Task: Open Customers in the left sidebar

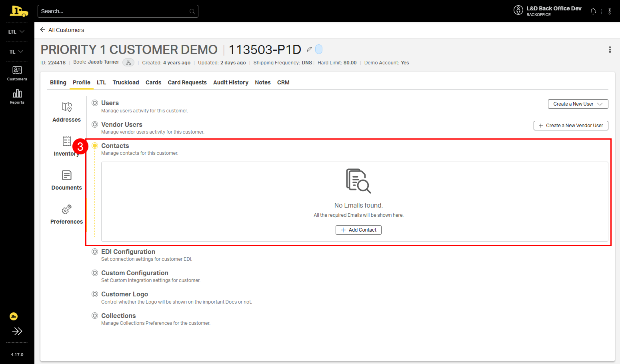Action: 17,74
